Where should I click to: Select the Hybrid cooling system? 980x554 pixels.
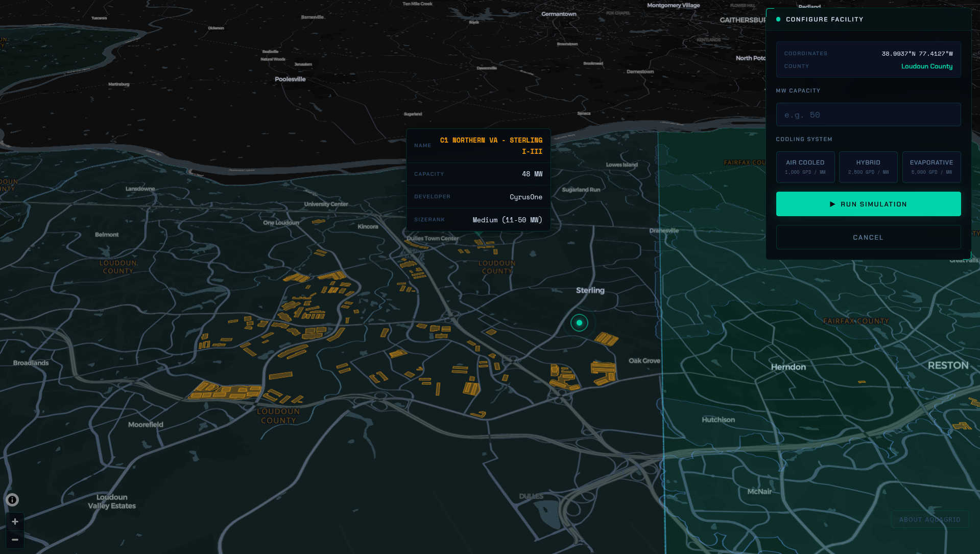(868, 167)
